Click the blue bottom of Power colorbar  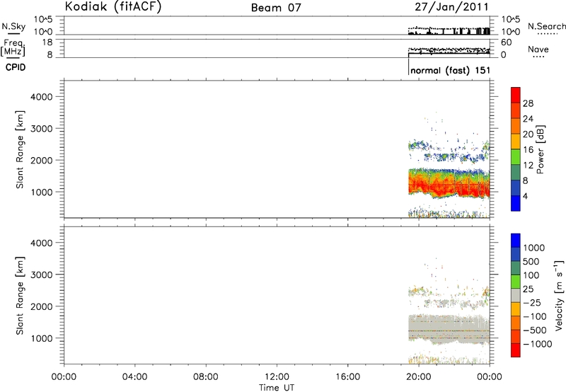click(x=516, y=203)
